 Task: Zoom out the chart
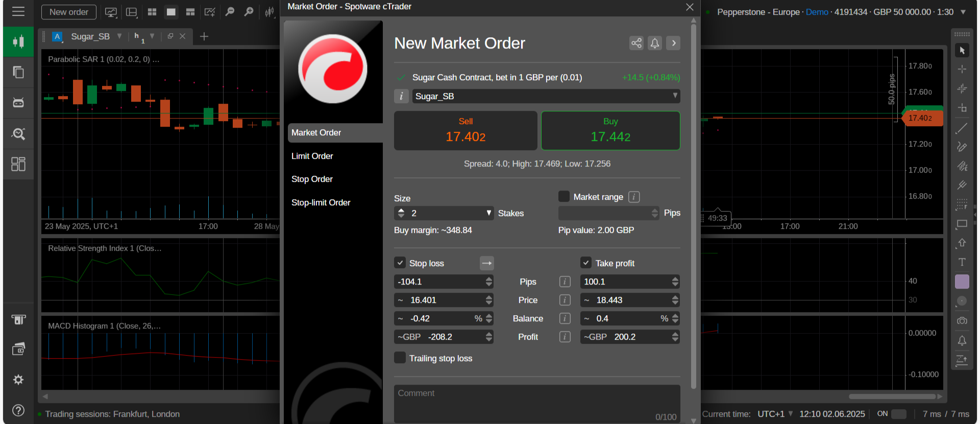tap(230, 12)
